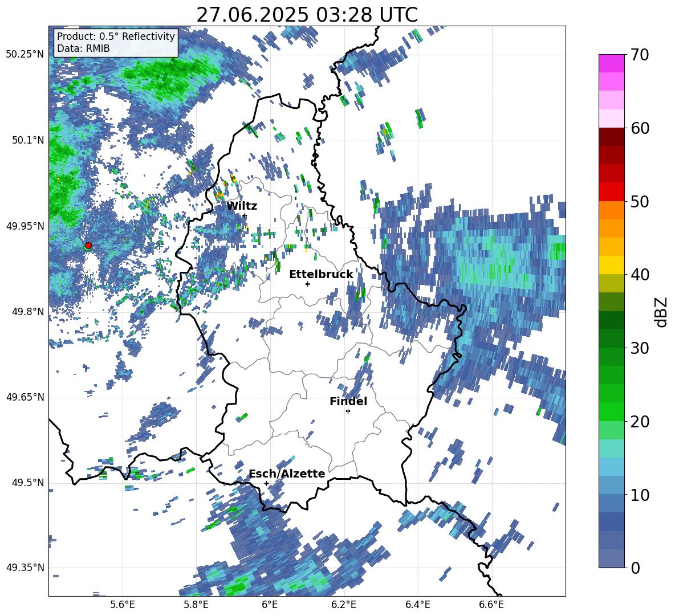
Task: Click the Ettelbruck city label
Action: [321, 274]
